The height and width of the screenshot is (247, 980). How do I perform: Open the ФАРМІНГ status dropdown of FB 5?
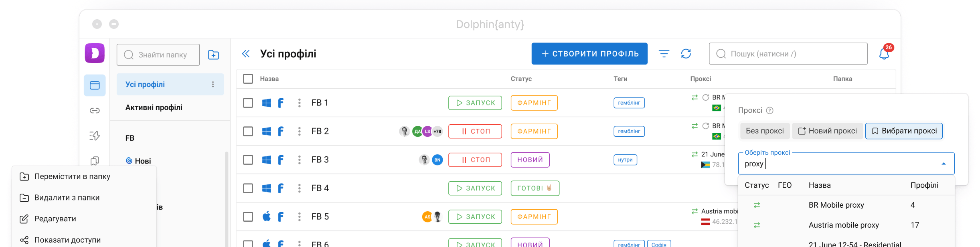[534, 217]
